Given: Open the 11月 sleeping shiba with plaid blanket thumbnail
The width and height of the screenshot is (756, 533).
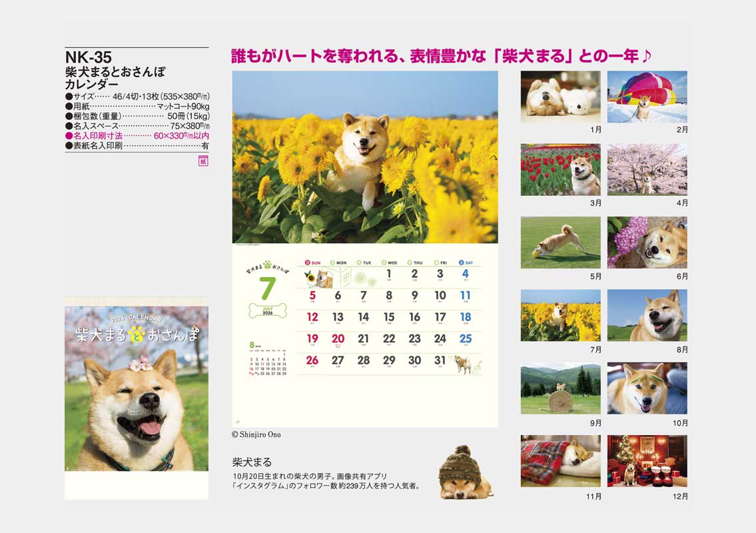Looking at the screenshot, I should (560, 461).
